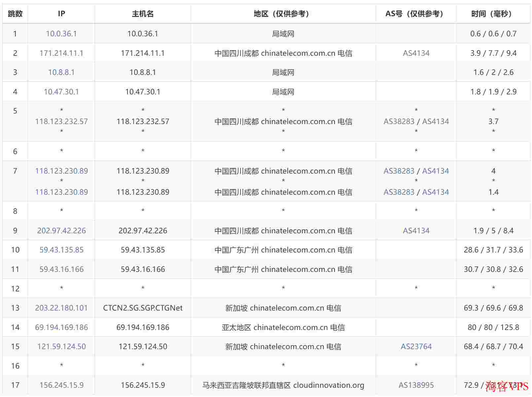Click 新加坡 region cell in hop 13

[283, 308]
